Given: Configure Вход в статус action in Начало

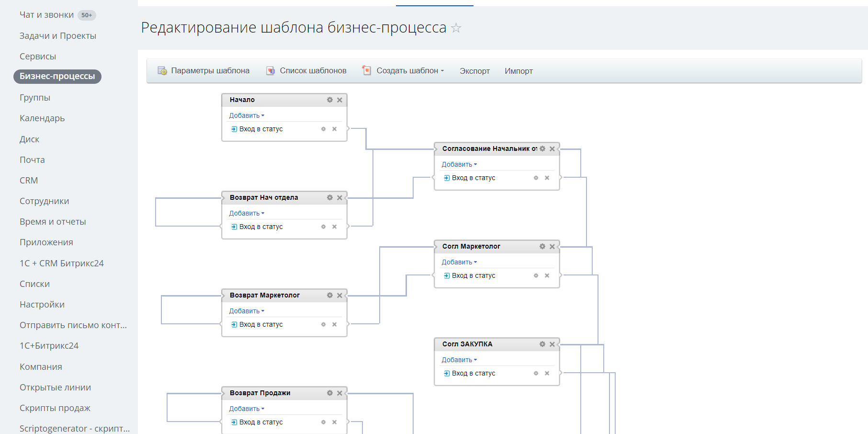Looking at the screenshot, I should click(x=323, y=129).
